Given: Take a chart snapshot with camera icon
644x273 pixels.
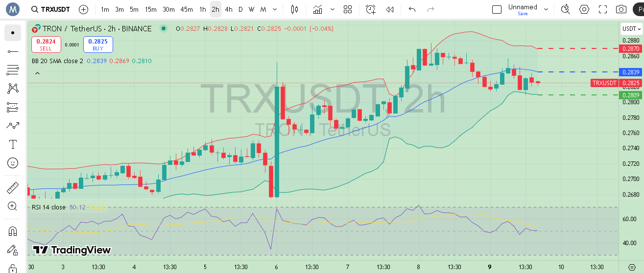Looking at the screenshot, I should (x=621, y=9).
